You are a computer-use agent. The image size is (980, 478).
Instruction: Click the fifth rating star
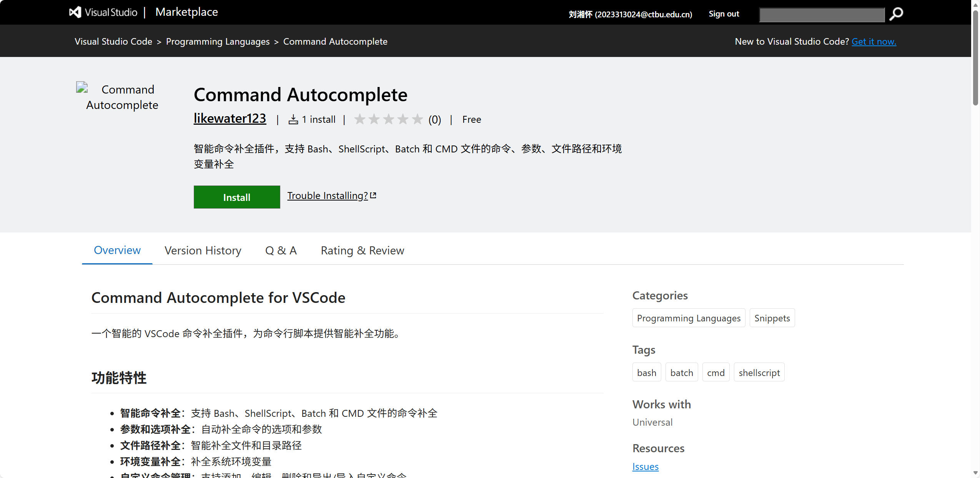pyautogui.click(x=417, y=119)
